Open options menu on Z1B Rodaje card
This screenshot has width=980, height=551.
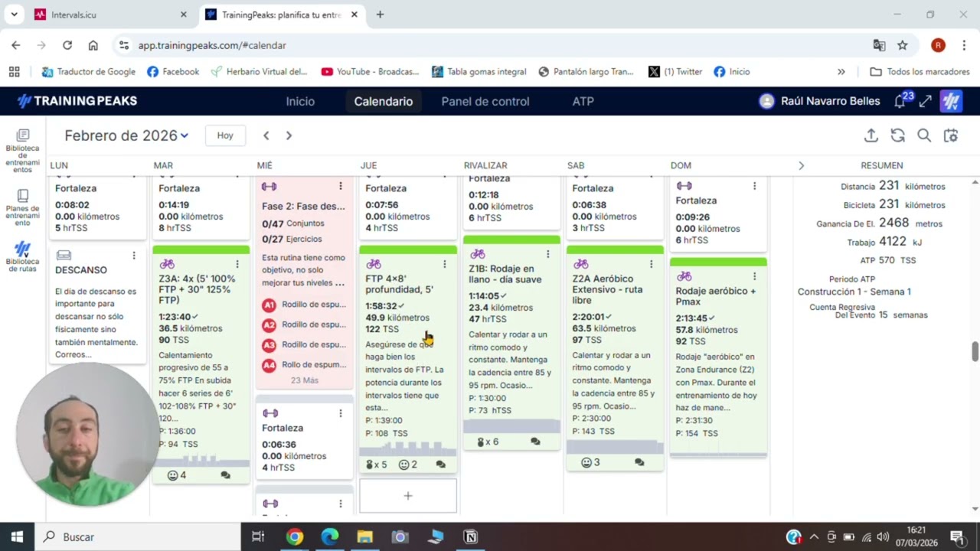(547, 254)
